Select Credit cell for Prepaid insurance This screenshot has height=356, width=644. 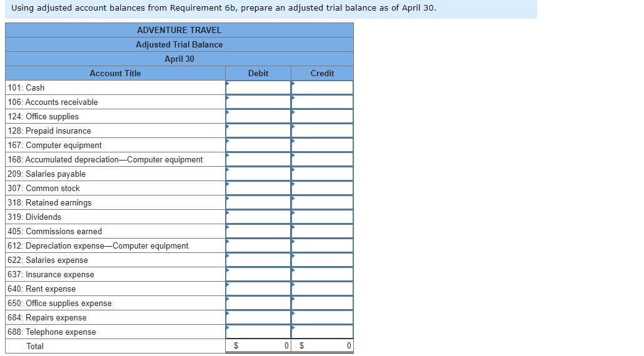pos(323,131)
